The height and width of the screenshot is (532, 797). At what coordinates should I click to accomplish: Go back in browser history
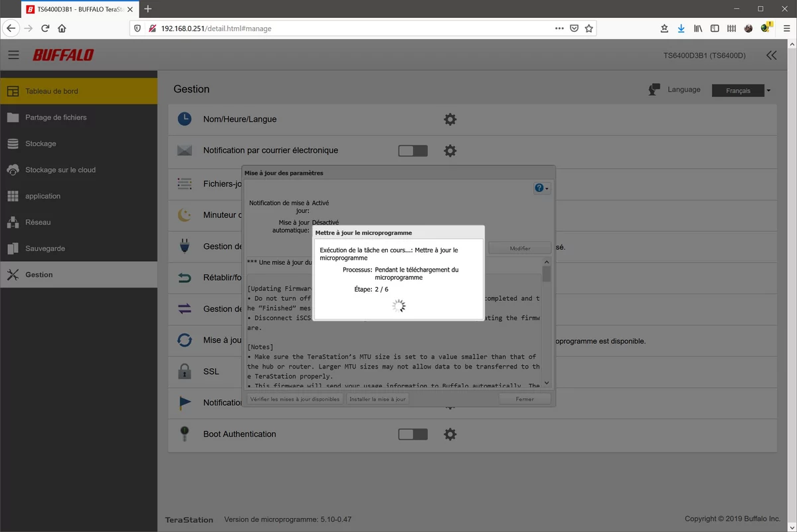pyautogui.click(x=11, y=29)
